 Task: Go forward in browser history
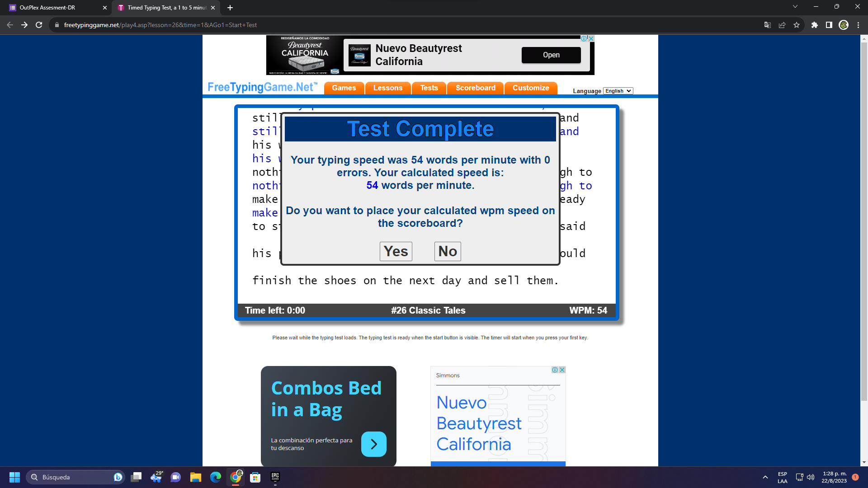(x=24, y=25)
